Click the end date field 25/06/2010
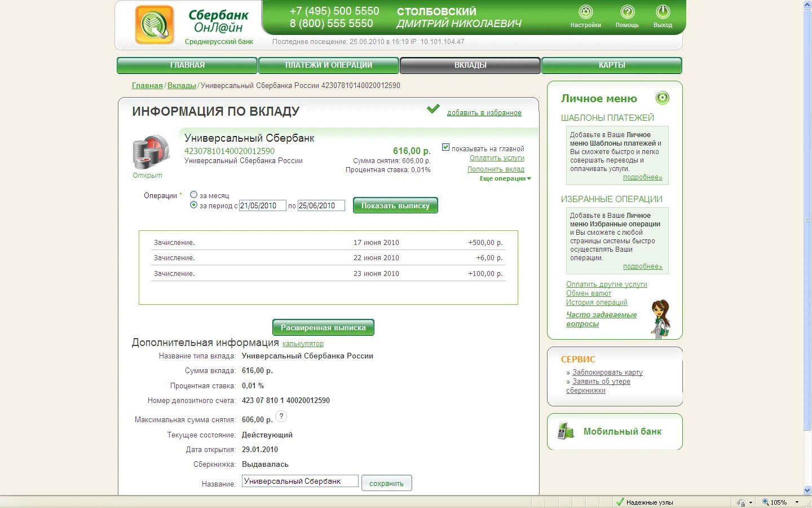The height and width of the screenshot is (508, 812). coord(321,206)
